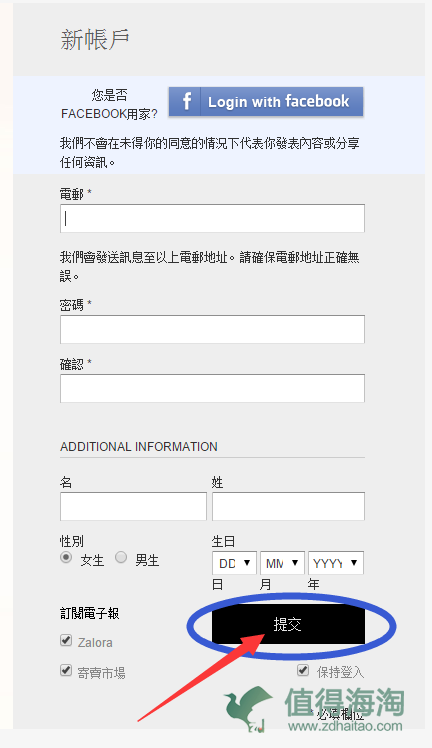Focus the 電郵 email input field

[212, 218]
